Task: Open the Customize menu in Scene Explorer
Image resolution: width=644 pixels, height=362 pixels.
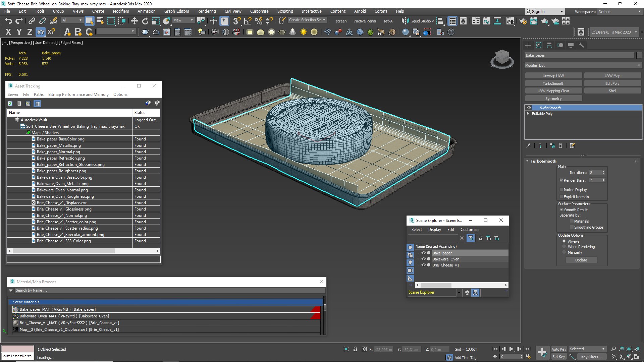Action: tap(470, 230)
